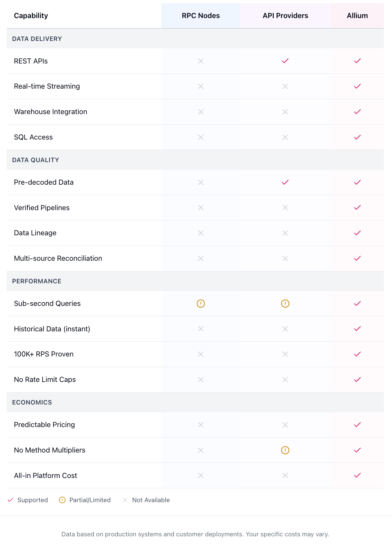Click the Data Quality section header
The image size is (392, 546).
click(x=35, y=160)
